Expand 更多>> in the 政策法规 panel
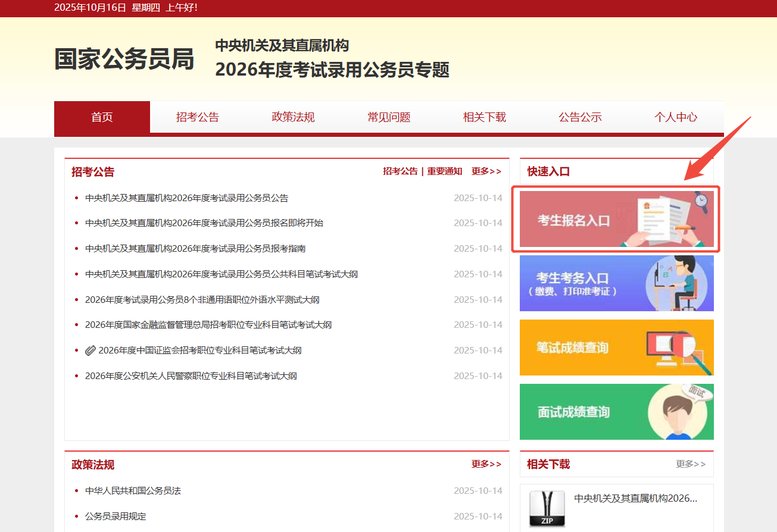The width and height of the screenshot is (777, 532). [x=486, y=464]
